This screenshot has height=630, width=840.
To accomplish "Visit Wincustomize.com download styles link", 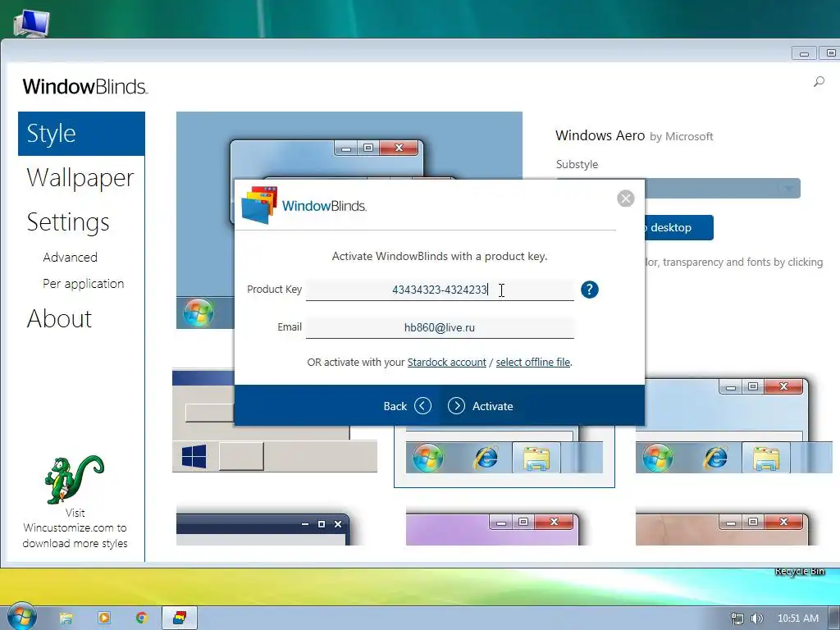I will click(75, 527).
